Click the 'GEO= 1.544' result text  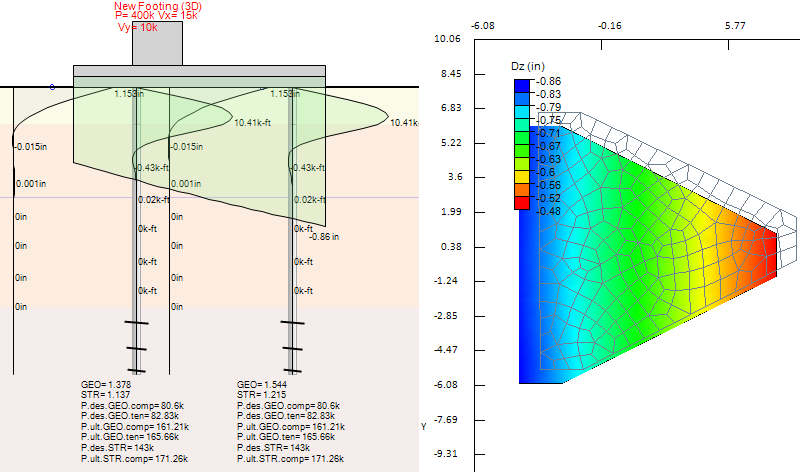point(262,384)
